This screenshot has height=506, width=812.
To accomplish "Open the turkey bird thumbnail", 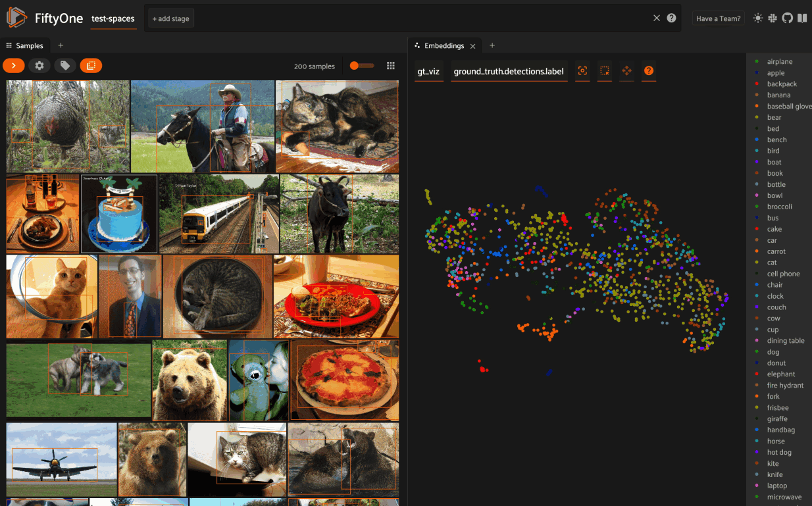I will coord(68,126).
